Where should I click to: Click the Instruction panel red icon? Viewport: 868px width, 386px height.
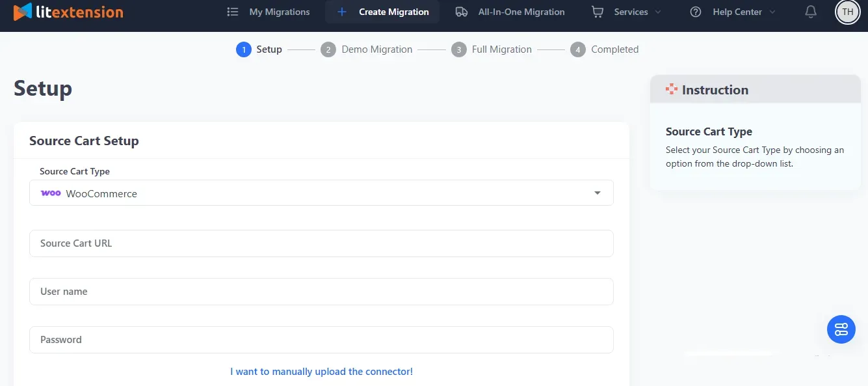pyautogui.click(x=672, y=89)
